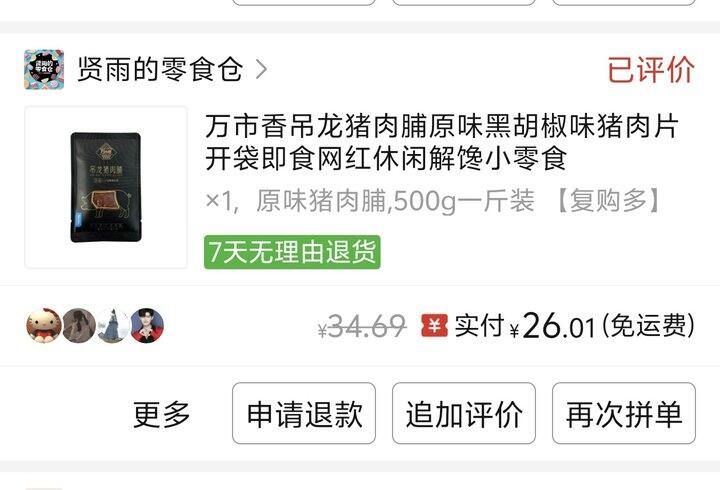Click the 追加评价 button
720x490 pixels.
pos(464,413)
